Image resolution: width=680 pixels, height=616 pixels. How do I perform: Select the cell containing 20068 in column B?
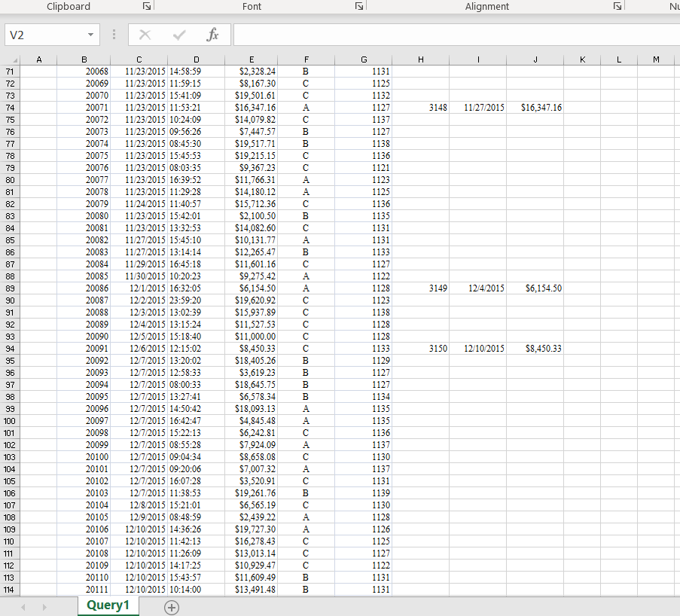click(x=84, y=71)
